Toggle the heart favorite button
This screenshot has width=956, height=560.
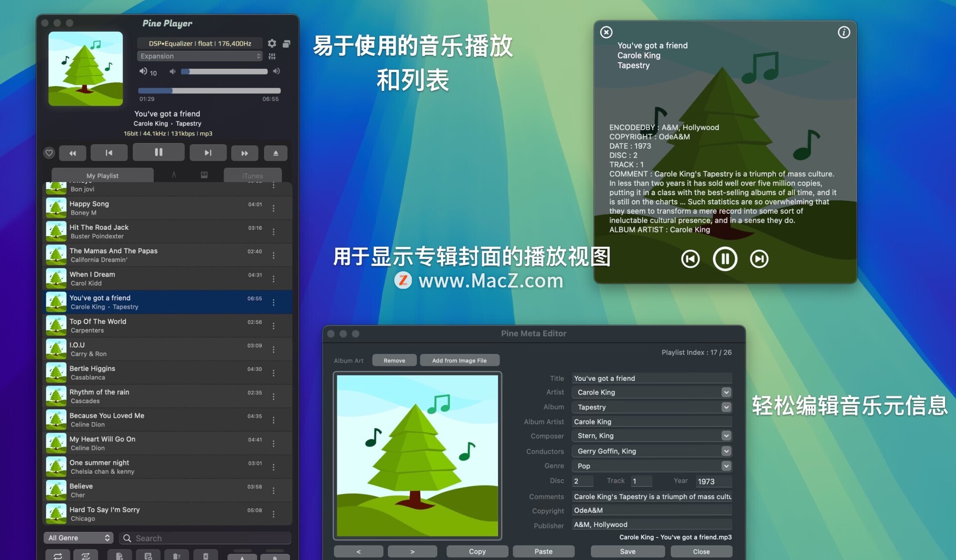(x=49, y=153)
